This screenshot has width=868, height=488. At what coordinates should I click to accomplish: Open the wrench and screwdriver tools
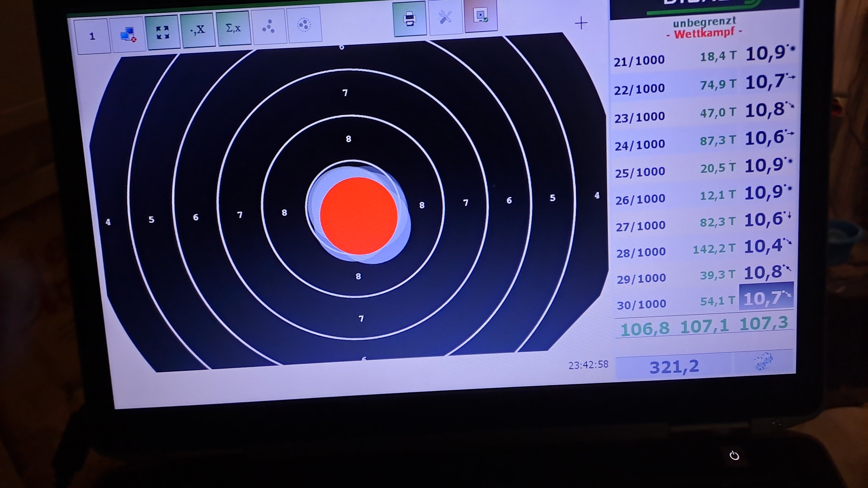point(445,17)
